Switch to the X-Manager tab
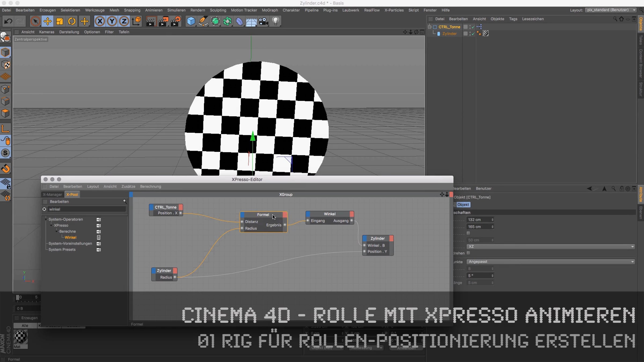644x362 pixels. [x=52, y=194]
